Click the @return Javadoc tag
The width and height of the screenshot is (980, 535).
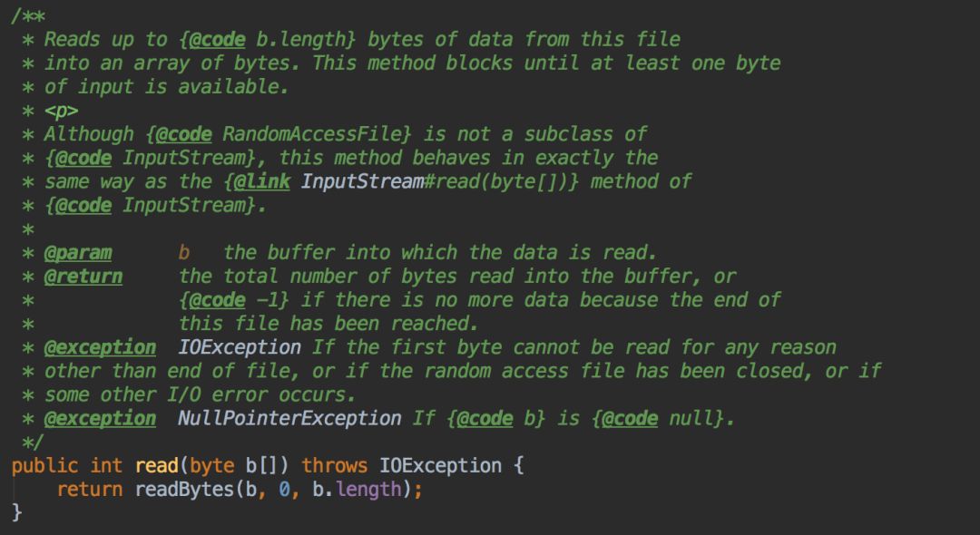coord(83,277)
